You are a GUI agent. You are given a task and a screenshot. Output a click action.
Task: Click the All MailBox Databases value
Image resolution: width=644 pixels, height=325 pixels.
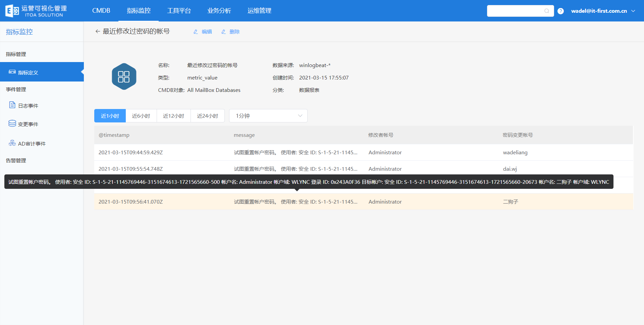point(214,90)
